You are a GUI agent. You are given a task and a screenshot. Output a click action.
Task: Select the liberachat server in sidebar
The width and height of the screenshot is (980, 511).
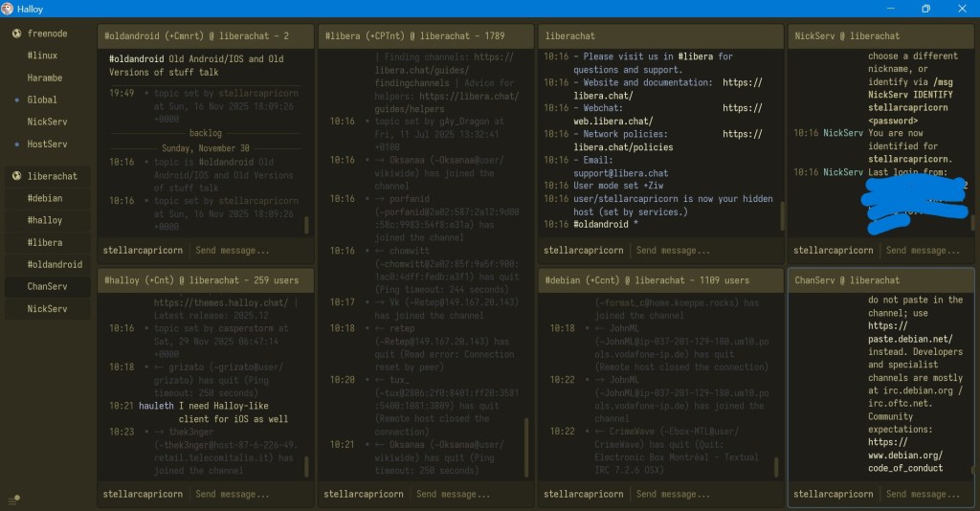(x=48, y=176)
